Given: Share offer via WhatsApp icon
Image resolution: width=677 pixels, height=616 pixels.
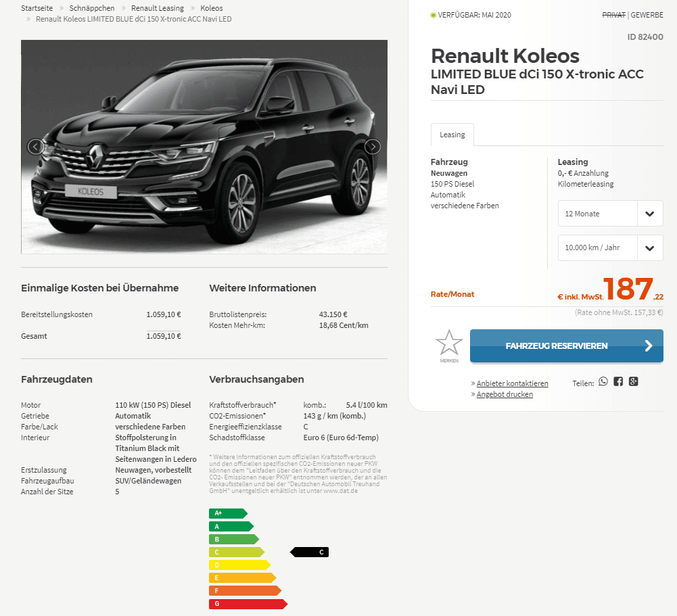Looking at the screenshot, I should pos(603,381).
